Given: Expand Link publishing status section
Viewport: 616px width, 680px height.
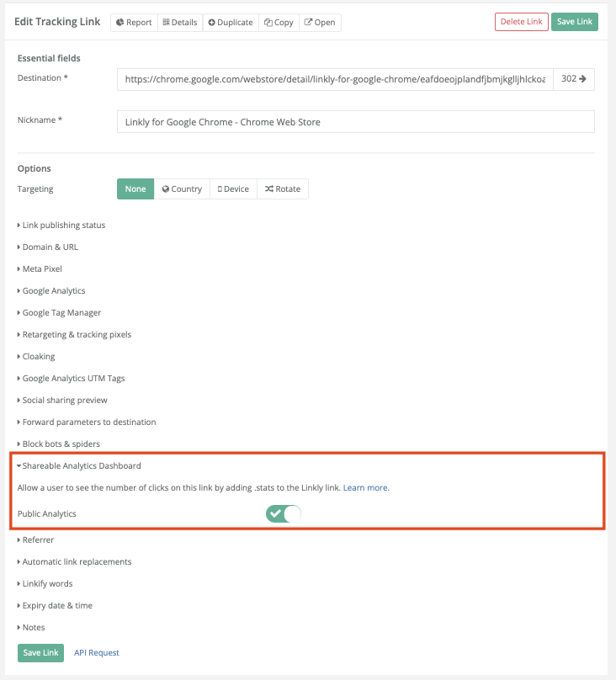Looking at the screenshot, I should click(61, 225).
